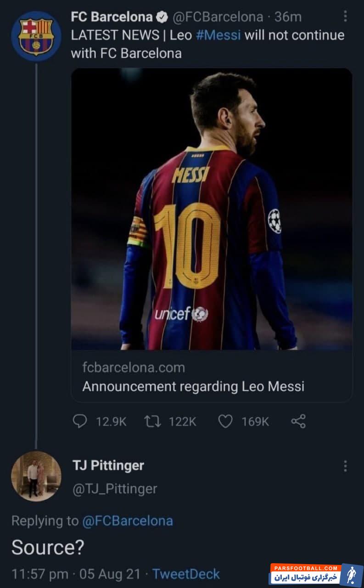
Task: Open the Messi photo in link card
Action: pyautogui.click(x=212, y=209)
